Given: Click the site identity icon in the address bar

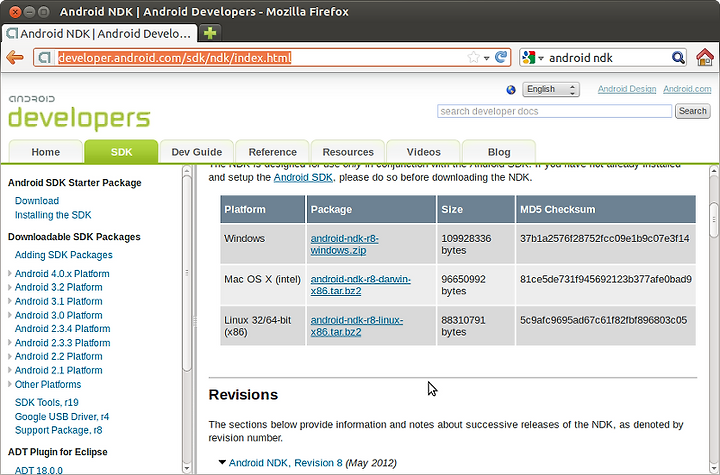Looking at the screenshot, I should [45, 58].
